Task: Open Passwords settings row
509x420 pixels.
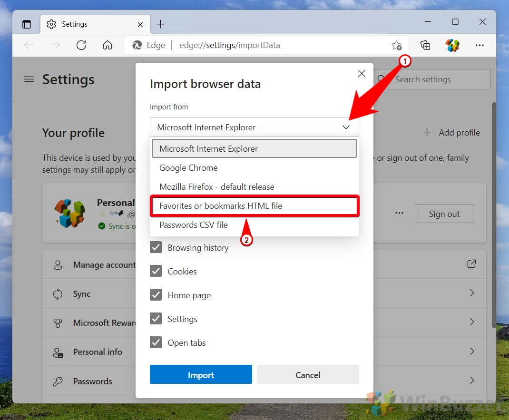Action: 264,381
